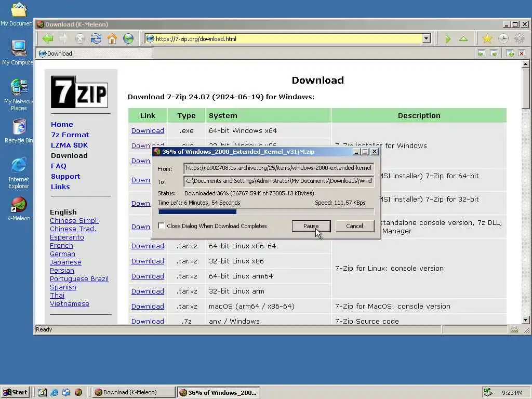Reload the page with the Reload icon
Image resolution: width=532 pixels, height=399 pixels.
96,38
